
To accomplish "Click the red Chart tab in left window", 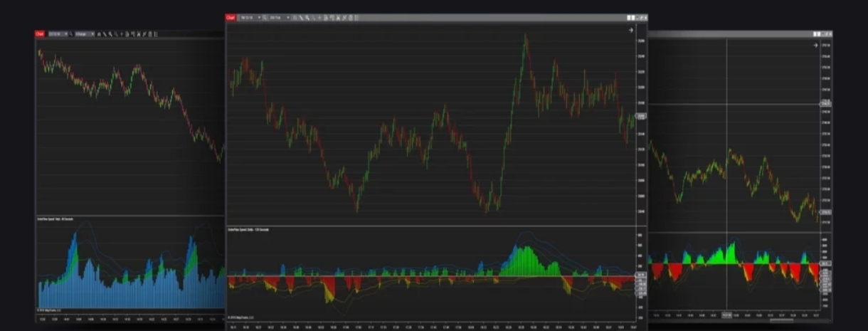I will [41, 34].
